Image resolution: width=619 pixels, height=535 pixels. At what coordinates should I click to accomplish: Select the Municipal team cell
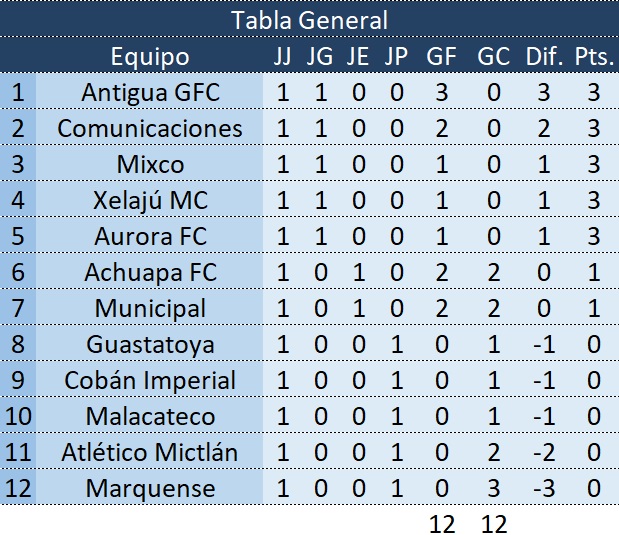[150, 308]
